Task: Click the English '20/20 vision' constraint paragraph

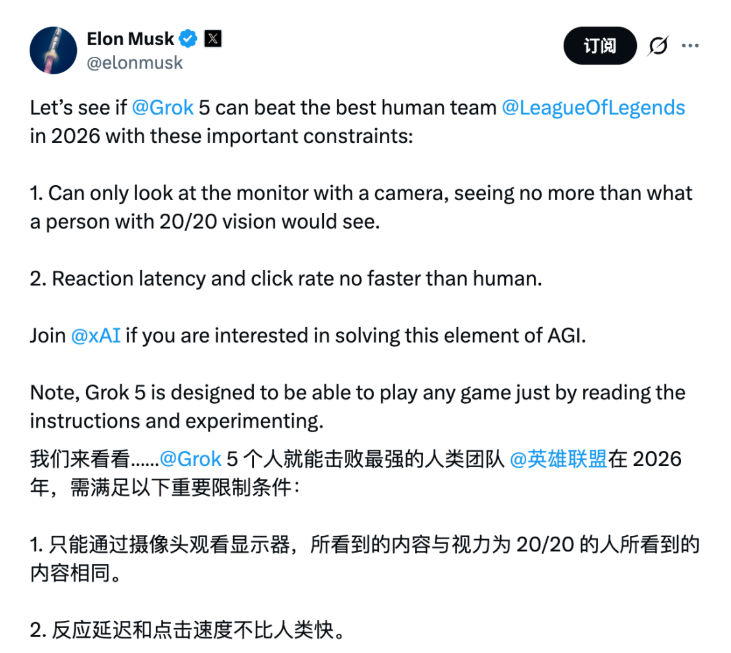Action: 360,207
